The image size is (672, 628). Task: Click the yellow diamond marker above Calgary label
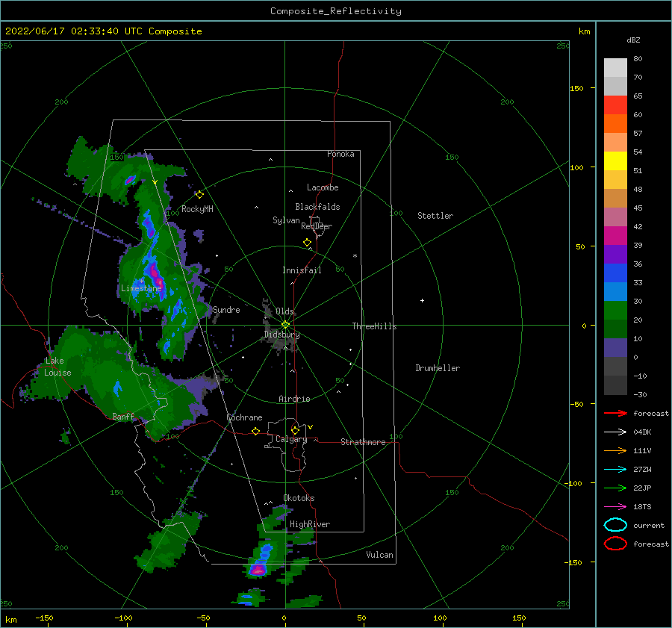(x=295, y=430)
